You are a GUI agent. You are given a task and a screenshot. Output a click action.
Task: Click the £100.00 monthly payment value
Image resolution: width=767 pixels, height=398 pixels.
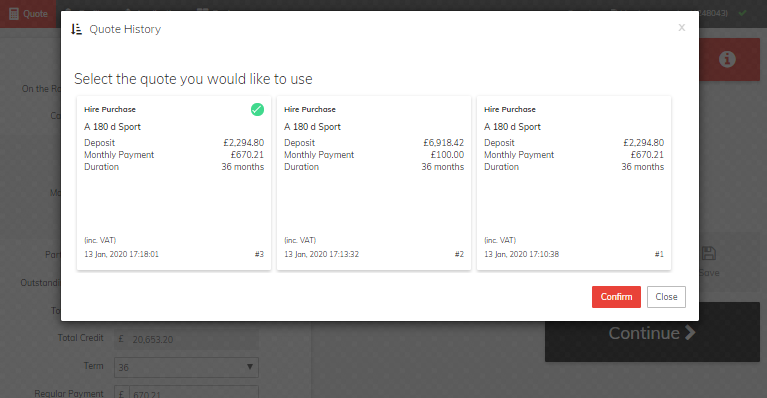pos(447,155)
